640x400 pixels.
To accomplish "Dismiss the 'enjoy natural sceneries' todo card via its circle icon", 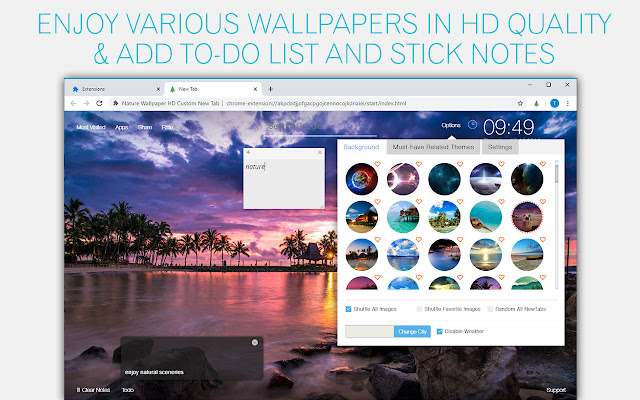I will coord(255,342).
